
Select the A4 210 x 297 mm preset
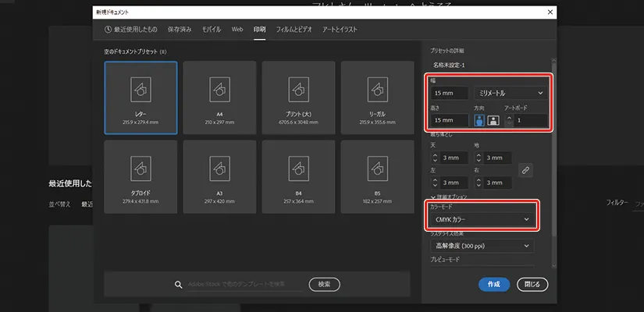point(219,97)
